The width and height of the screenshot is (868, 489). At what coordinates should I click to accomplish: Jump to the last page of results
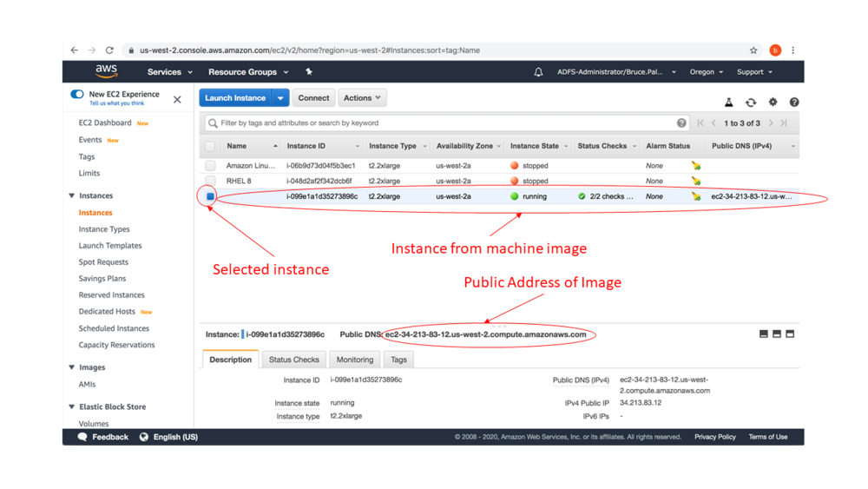784,123
